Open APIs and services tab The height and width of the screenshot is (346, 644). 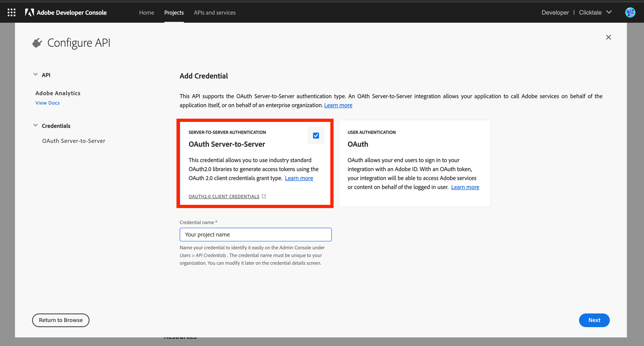[x=215, y=13]
